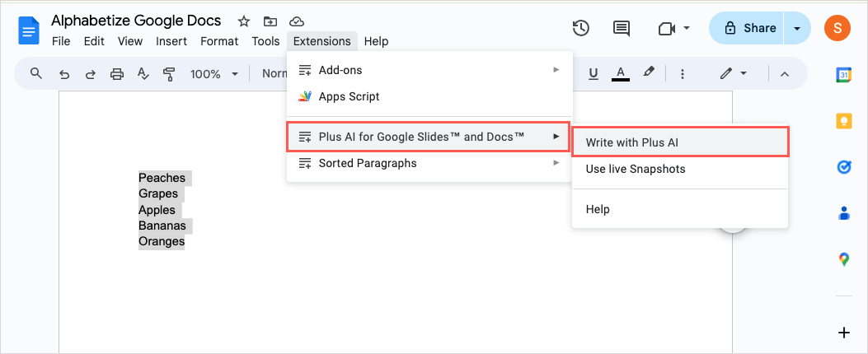Redo the last action

(90, 73)
